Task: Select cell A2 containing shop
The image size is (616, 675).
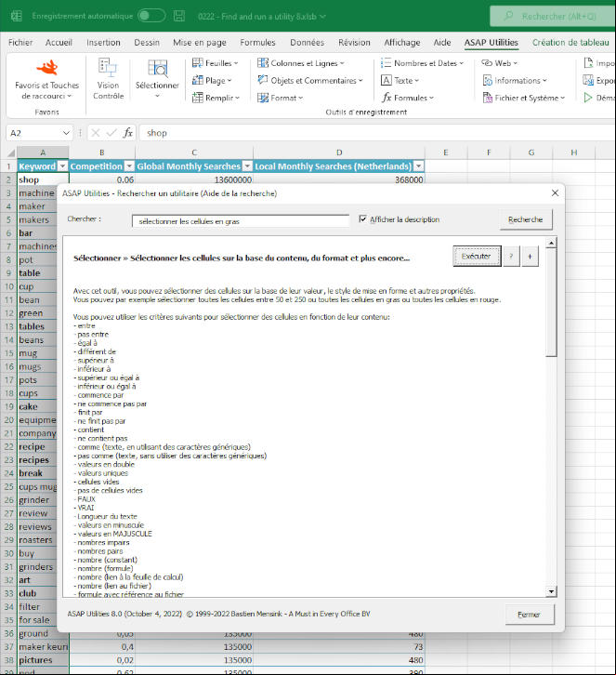Action: pyautogui.click(x=43, y=179)
